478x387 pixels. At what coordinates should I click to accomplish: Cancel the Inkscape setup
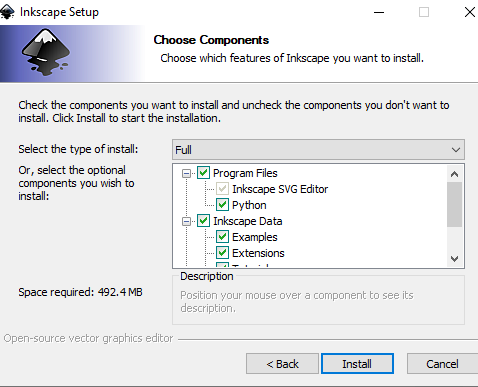[x=442, y=364]
